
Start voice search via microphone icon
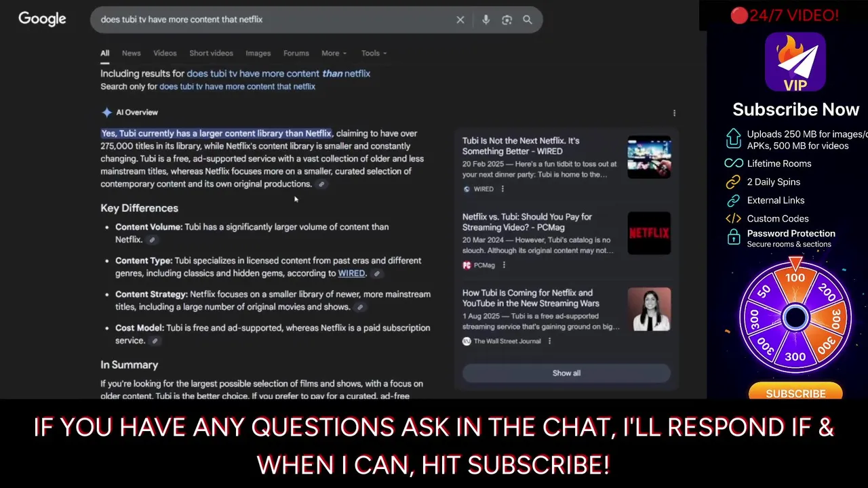[486, 20]
